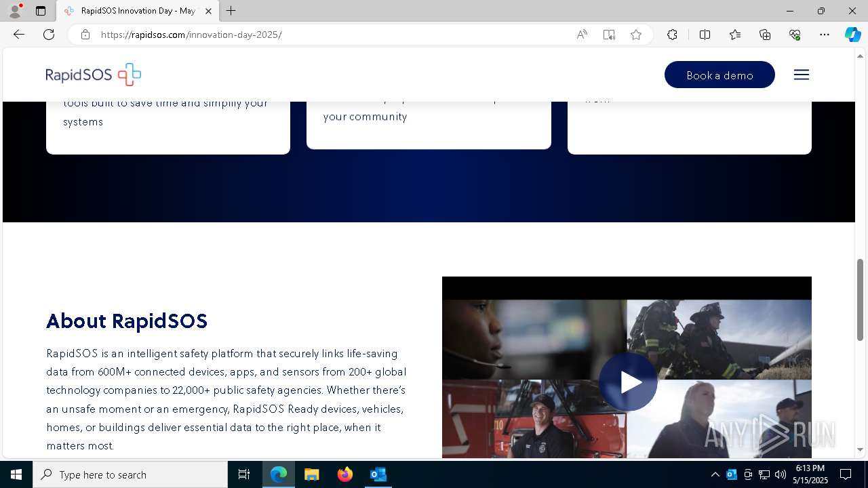Open a new browser tab
The width and height of the screenshot is (868, 488).
tap(231, 11)
